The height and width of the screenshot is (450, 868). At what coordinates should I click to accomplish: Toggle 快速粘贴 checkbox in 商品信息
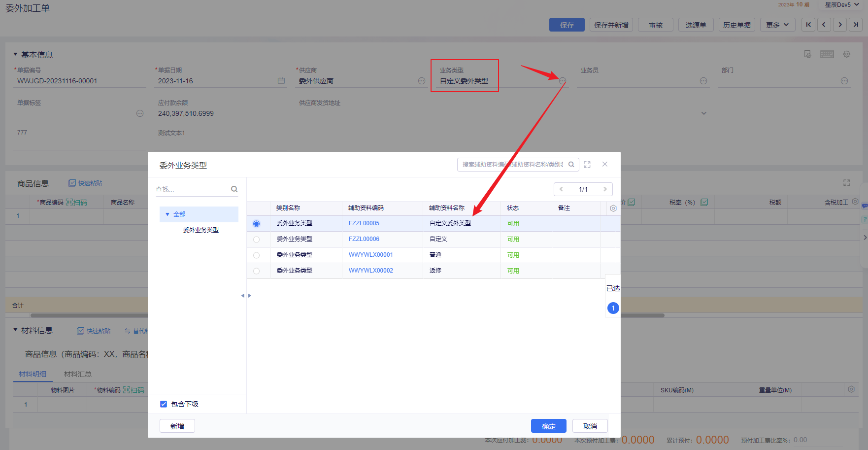tap(72, 183)
